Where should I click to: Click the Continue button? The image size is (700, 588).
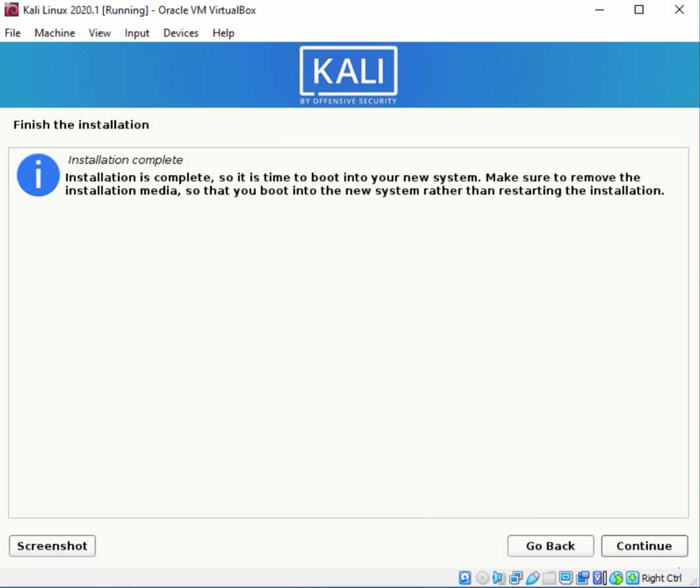tap(644, 546)
